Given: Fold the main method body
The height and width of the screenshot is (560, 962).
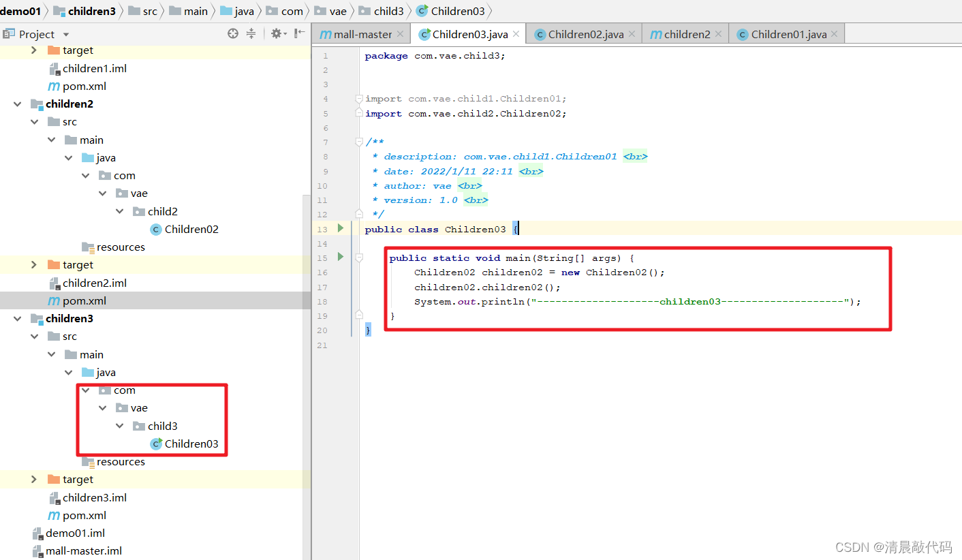Looking at the screenshot, I should [x=359, y=258].
